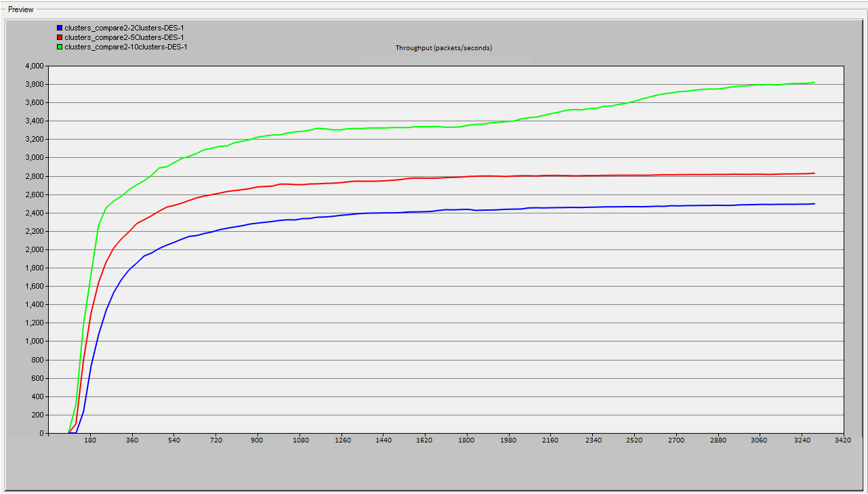Click the 0 y-axis label
This screenshot has width=868, height=494.
(41, 433)
